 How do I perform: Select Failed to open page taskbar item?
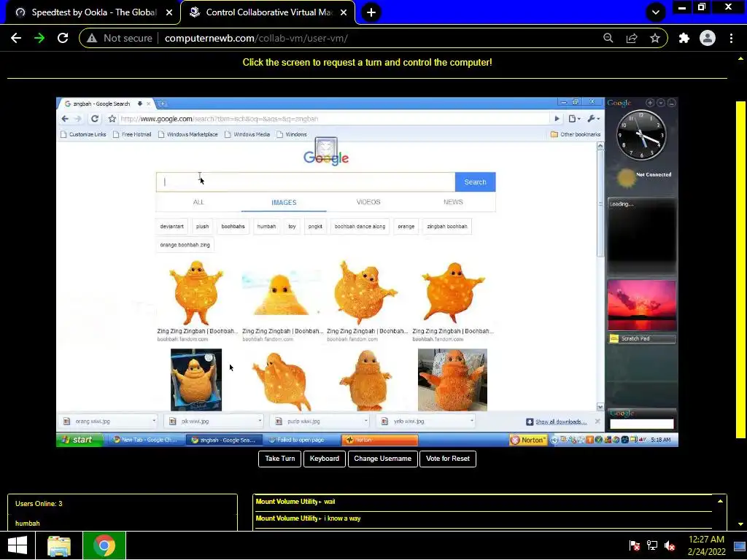click(x=302, y=440)
